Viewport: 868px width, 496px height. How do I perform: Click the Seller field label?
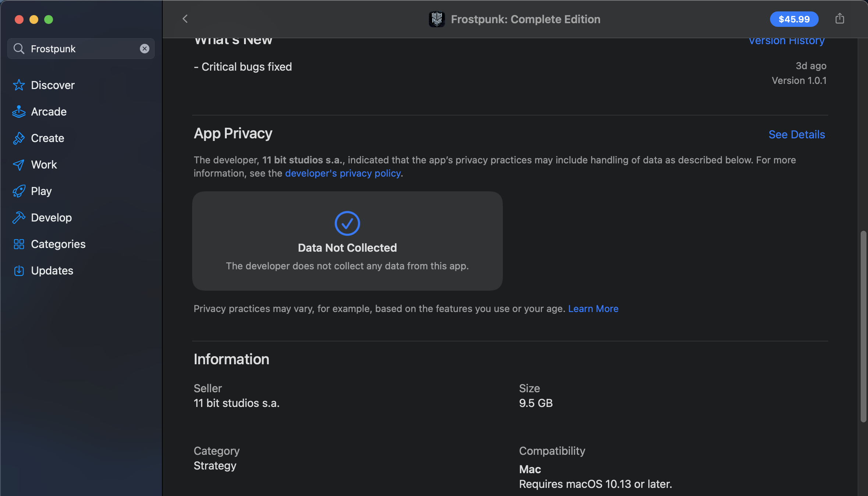click(208, 389)
